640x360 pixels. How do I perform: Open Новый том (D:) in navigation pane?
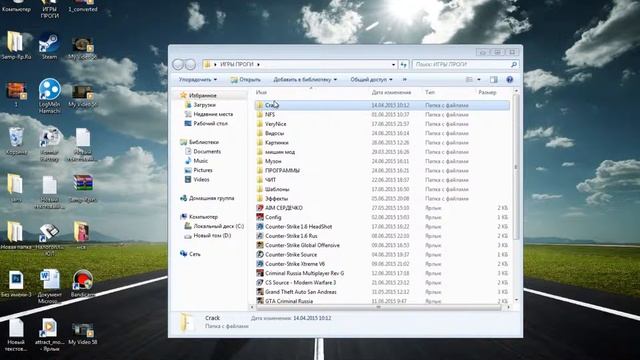(x=212, y=236)
